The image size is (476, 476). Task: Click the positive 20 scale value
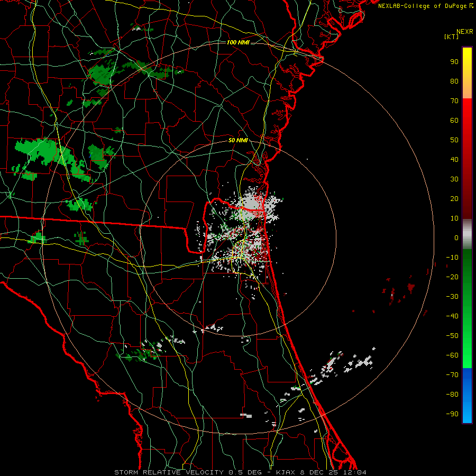click(x=454, y=198)
